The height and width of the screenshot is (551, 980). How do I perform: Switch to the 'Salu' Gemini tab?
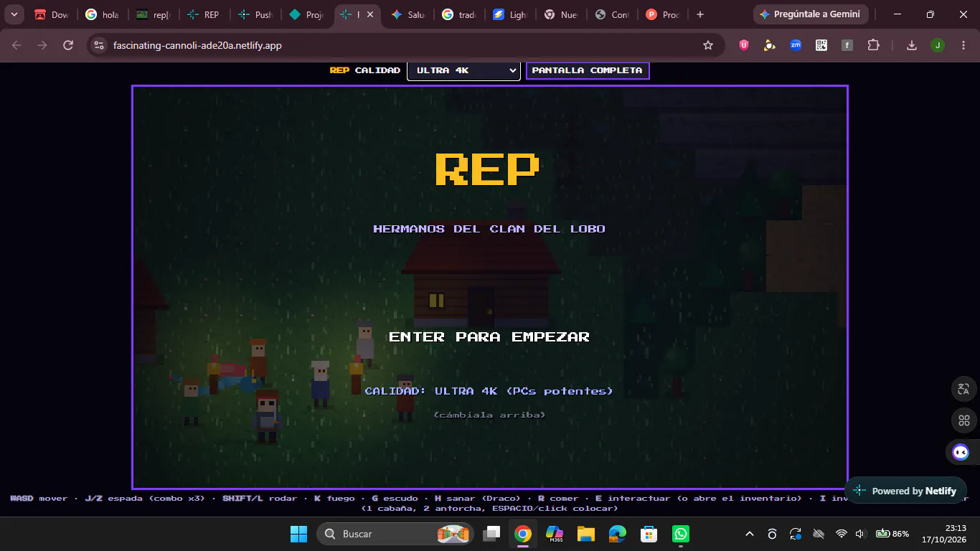click(x=409, y=14)
